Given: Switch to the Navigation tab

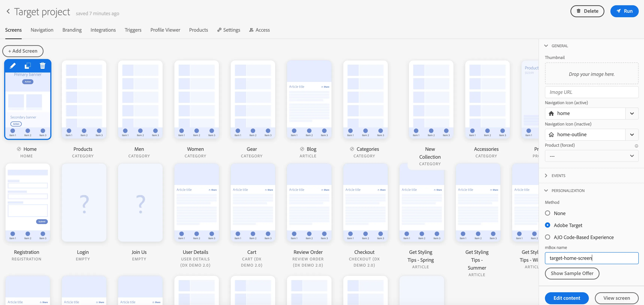Looking at the screenshot, I should (42, 30).
